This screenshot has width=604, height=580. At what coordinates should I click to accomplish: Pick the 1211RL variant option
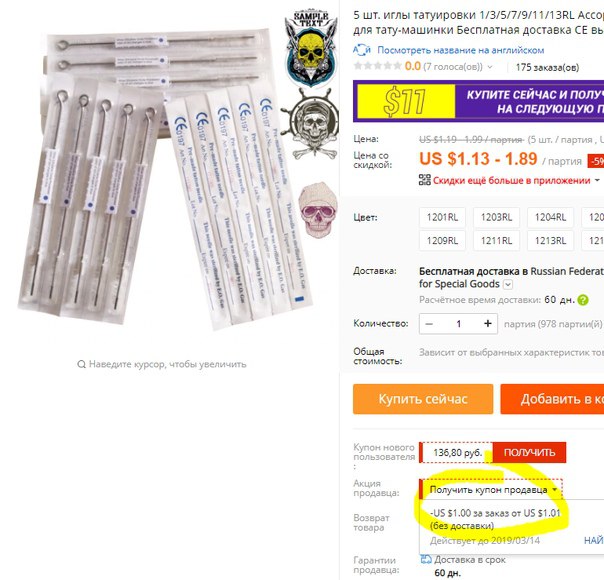tap(496, 241)
